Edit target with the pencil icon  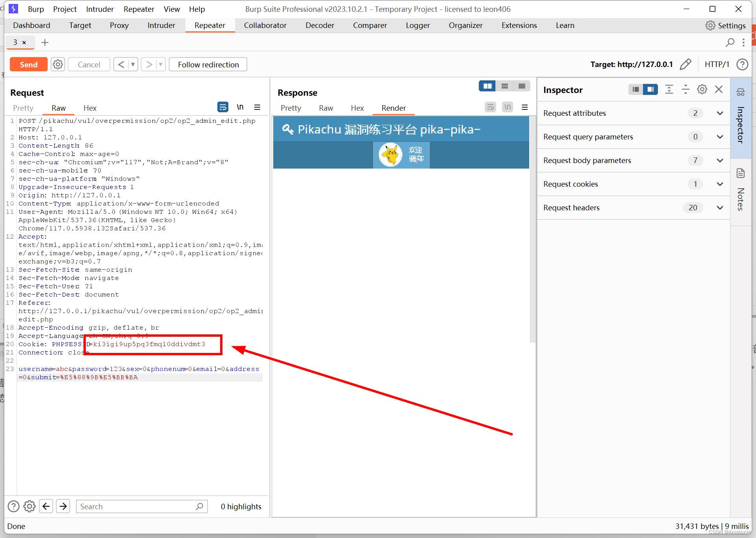686,64
